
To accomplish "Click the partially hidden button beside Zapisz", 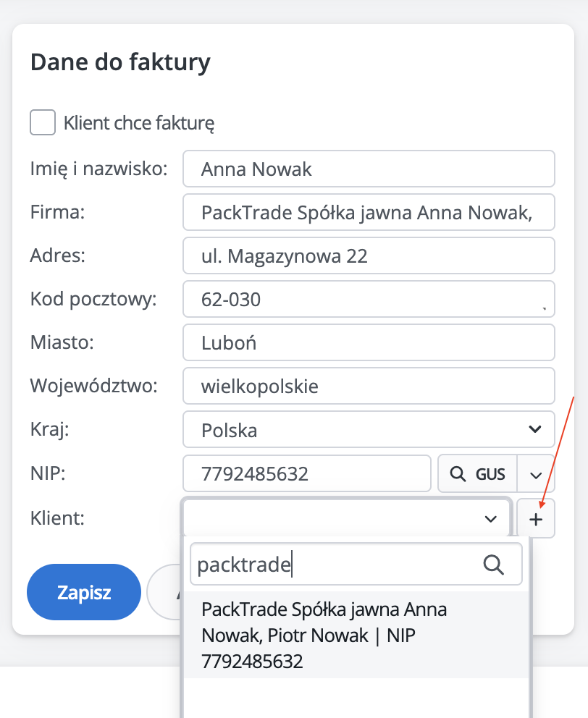I will click(x=165, y=593).
